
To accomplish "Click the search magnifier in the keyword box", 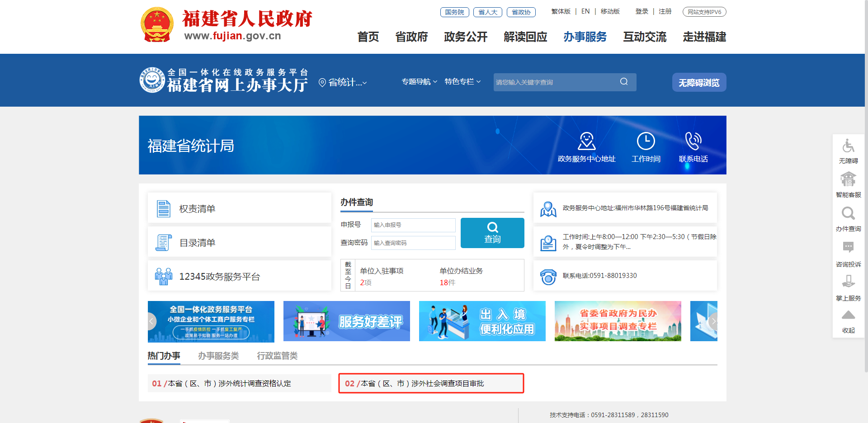I will coord(624,82).
